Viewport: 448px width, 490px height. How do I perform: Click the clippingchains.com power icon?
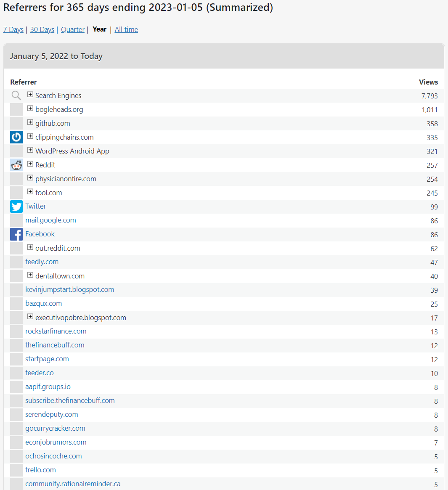click(16, 137)
